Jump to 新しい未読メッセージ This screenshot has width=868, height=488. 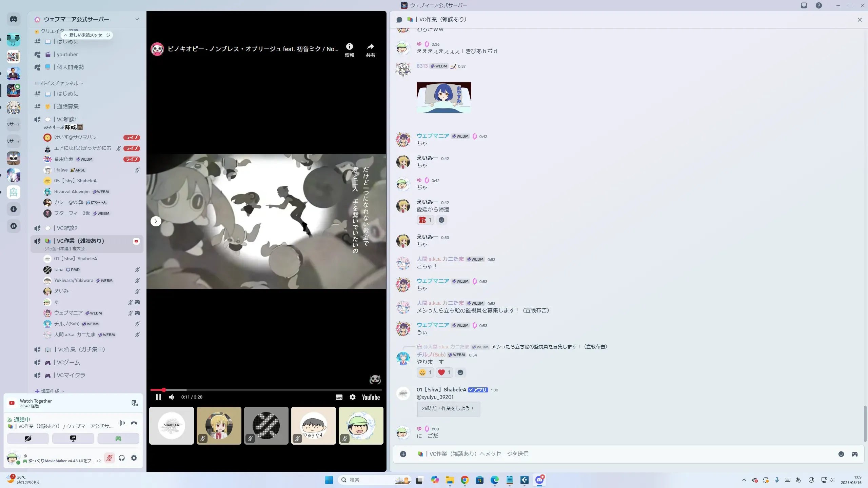(x=87, y=35)
